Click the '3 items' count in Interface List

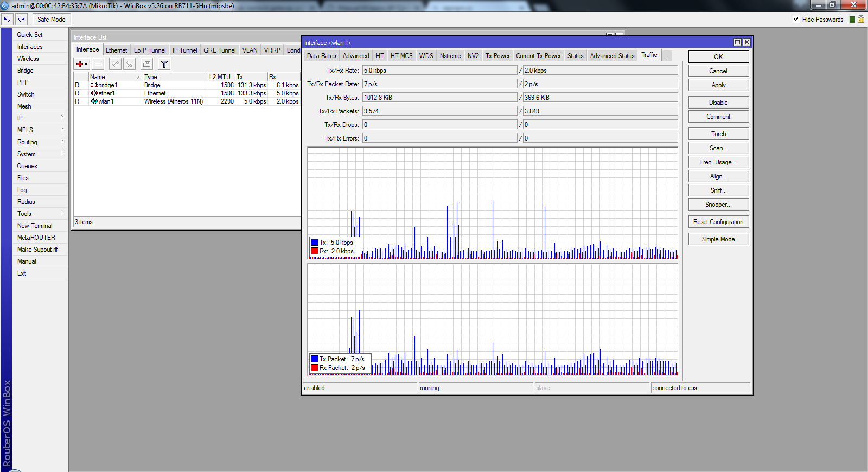pyautogui.click(x=84, y=222)
